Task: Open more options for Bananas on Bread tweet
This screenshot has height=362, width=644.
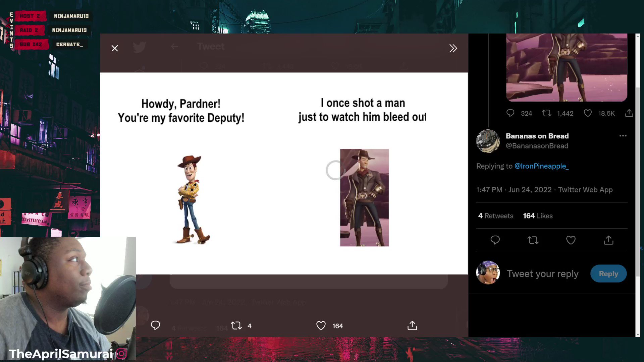Action: pos(623,136)
